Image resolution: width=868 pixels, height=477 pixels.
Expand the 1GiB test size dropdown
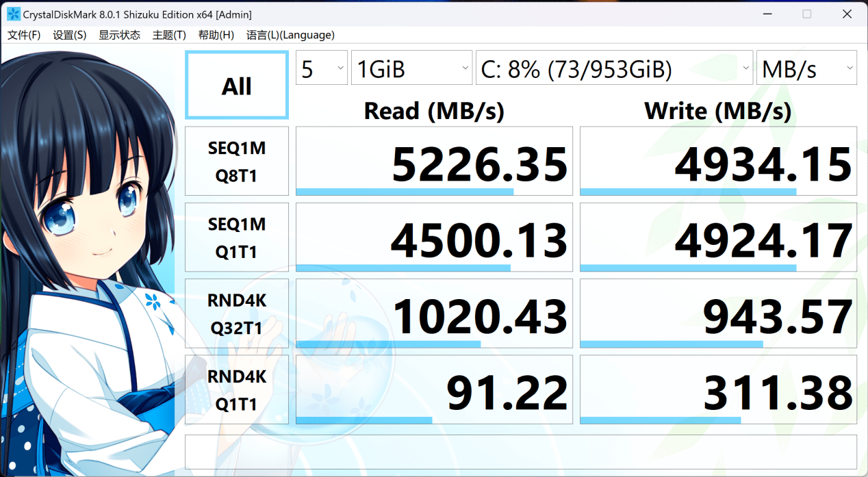click(x=411, y=68)
